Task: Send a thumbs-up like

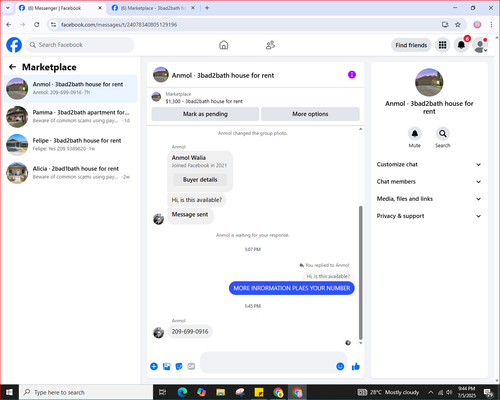Action: click(356, 366)
